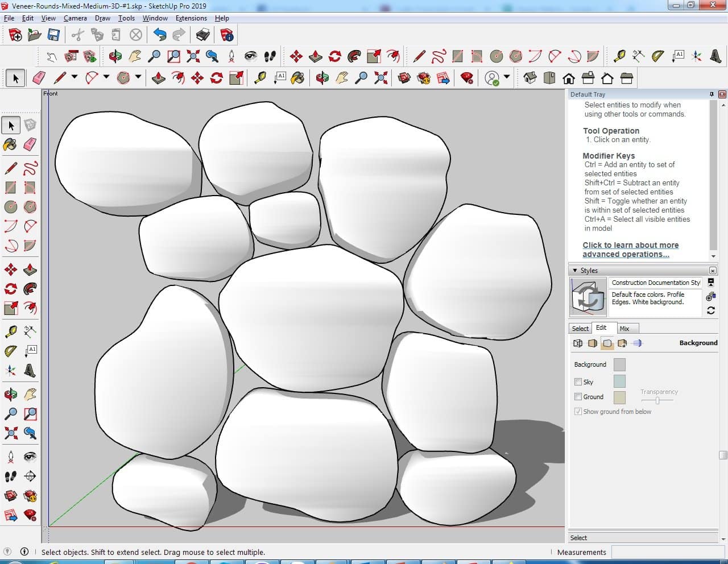Switch to the Mix tab in Styles

click(624, 329)
